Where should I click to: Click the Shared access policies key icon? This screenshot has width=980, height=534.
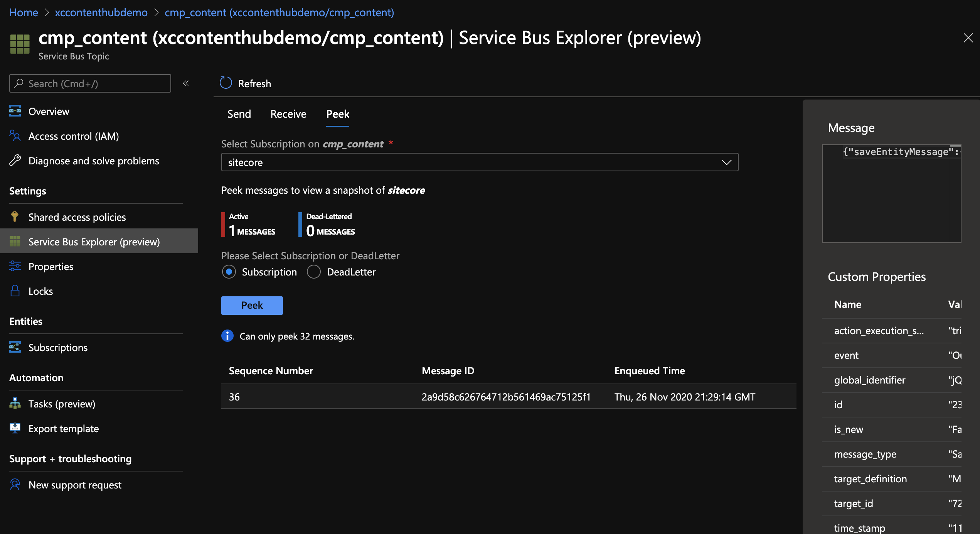[15, 217]
